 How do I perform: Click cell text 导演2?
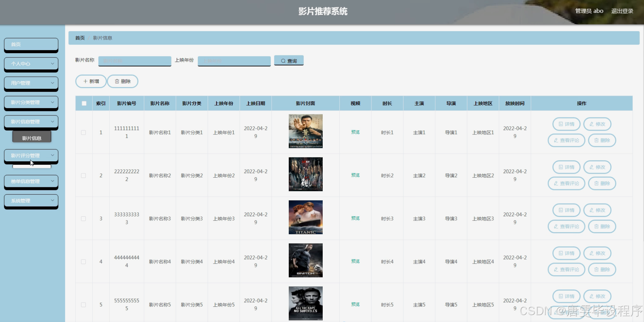point(451,176)
